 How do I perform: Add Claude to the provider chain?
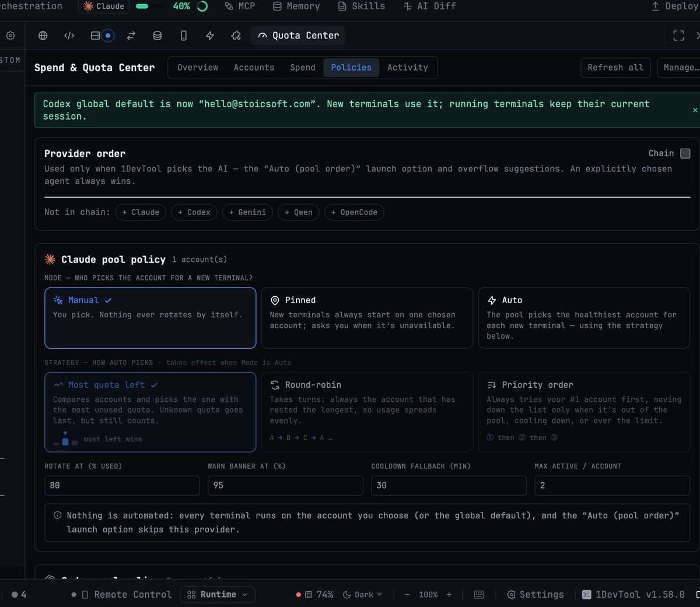point(141,212)
